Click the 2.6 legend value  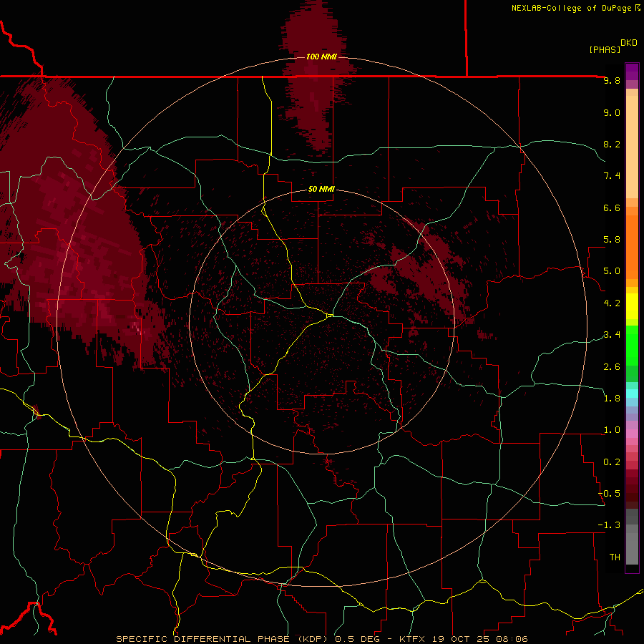coord(612,367)
